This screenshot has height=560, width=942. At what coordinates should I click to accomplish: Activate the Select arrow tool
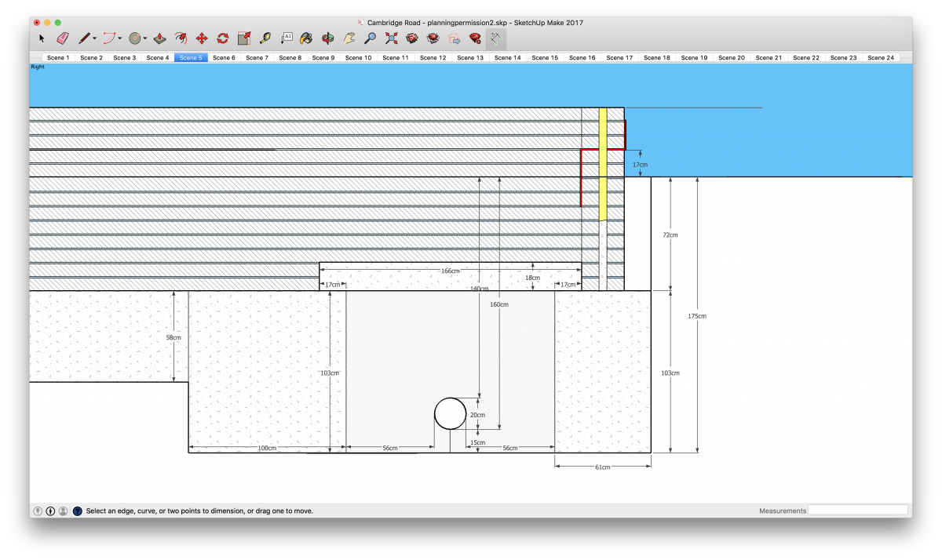(42, 37)
